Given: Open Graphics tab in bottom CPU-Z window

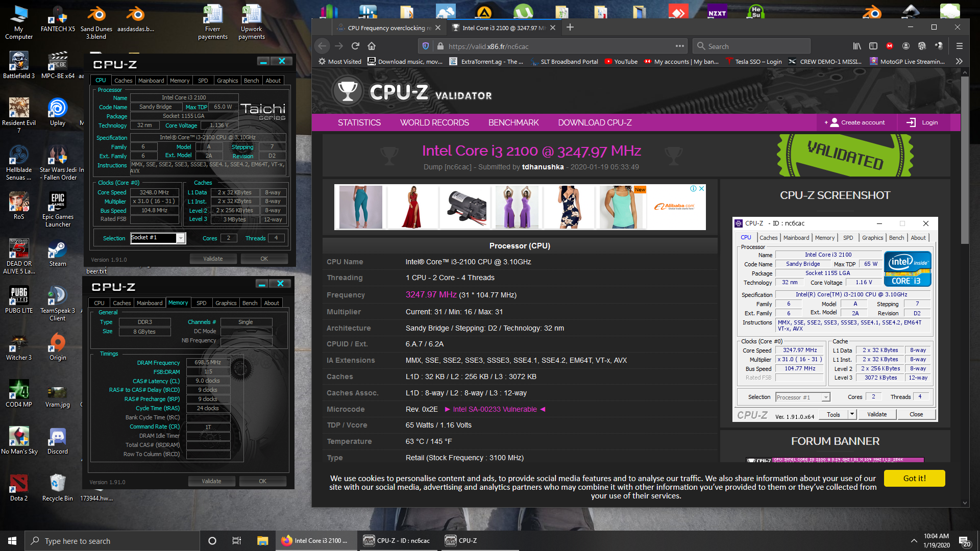Looking at the screenshot, I should tap(226, 303).
